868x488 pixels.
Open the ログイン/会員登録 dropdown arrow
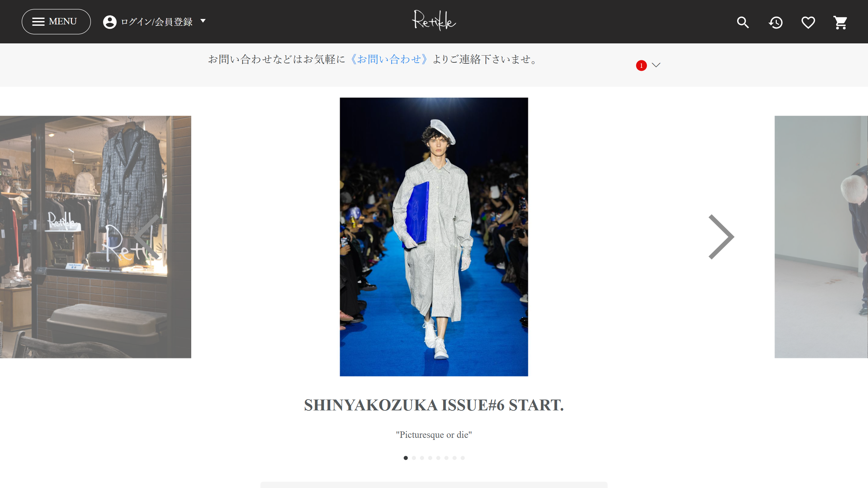(203, 21)
